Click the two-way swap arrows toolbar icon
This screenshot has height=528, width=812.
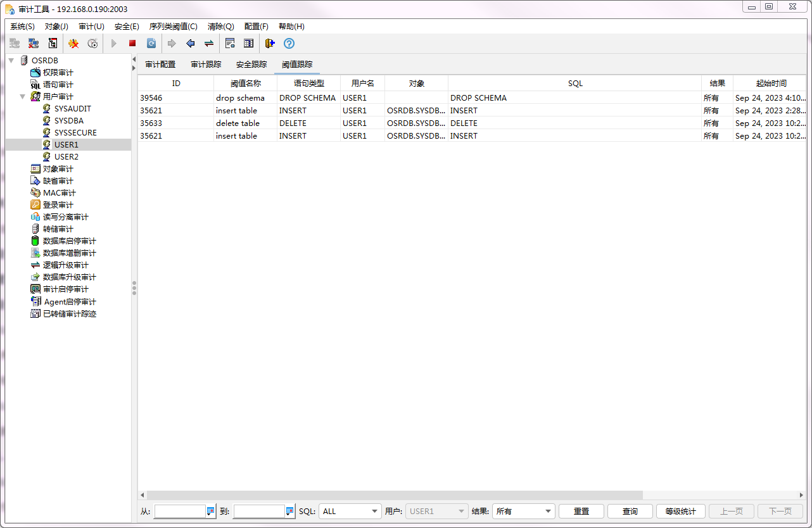tap(209, 44)
